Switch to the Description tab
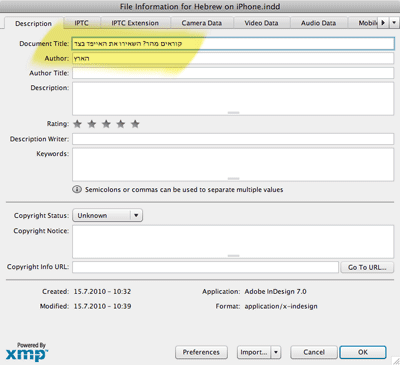Image resolution: width=400 pixels, height=365 pixels. (33, 24)
